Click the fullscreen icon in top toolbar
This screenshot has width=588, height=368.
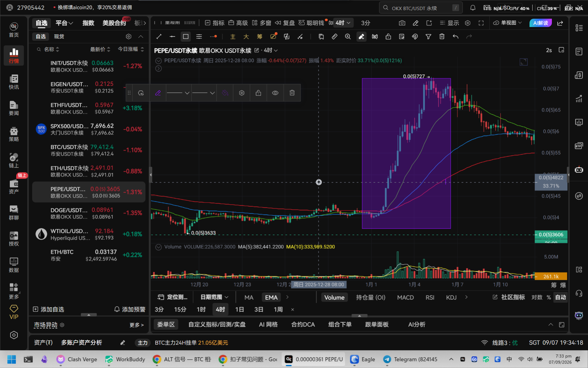[481, 23]
